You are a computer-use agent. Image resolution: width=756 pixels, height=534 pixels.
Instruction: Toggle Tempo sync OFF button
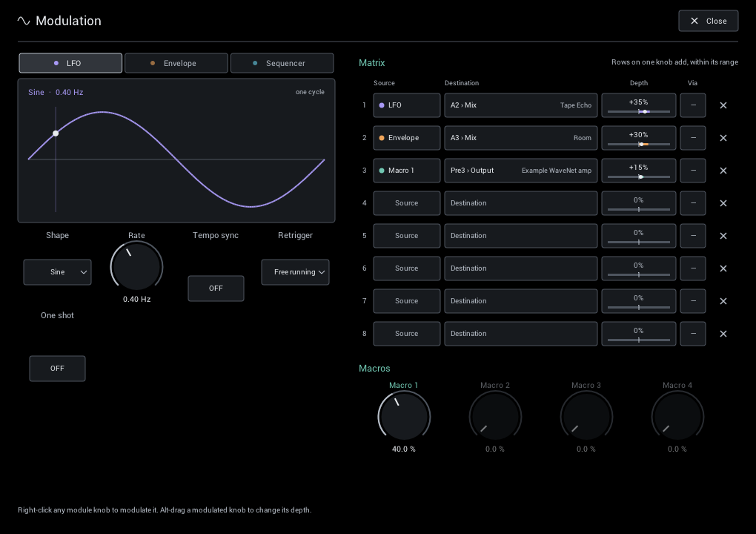pyautogui.click(x=216, y=288)
